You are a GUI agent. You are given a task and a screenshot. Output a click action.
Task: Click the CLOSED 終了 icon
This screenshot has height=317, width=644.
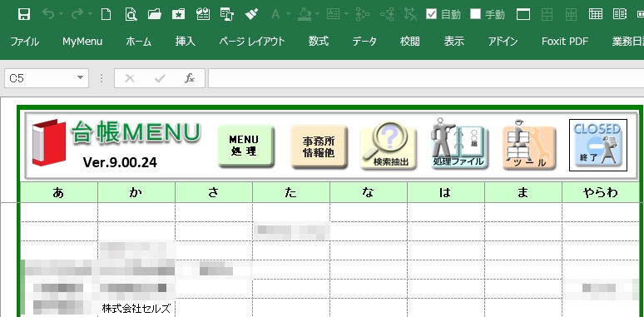(x=598, y=145)
